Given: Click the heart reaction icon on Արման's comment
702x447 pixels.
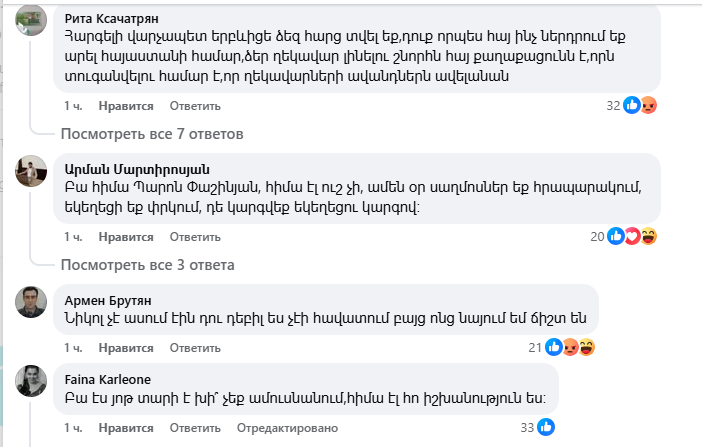Looking at the screenshot, I should point(632,237).
